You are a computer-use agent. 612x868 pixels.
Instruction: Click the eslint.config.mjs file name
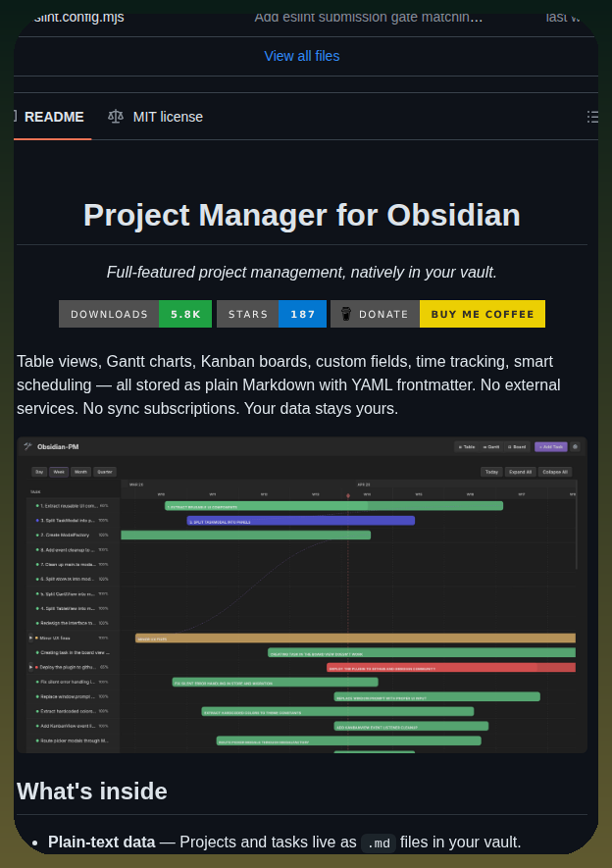78,17
